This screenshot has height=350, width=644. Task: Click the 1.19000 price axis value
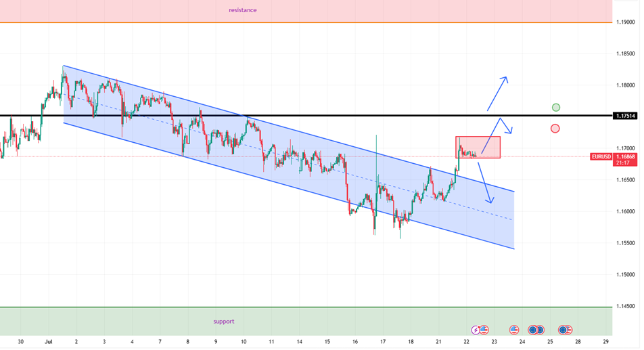coord(626,22)
